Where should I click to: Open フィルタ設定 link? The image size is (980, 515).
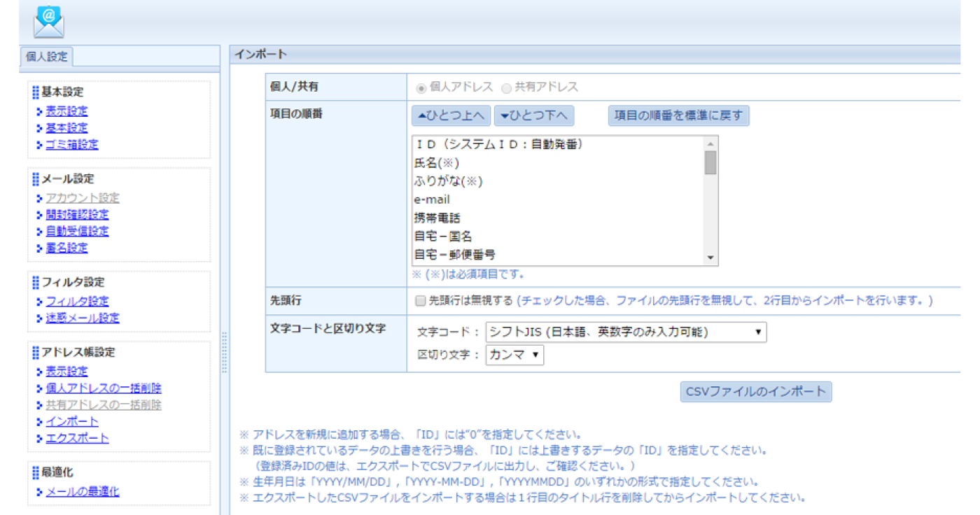pos(77,302)
